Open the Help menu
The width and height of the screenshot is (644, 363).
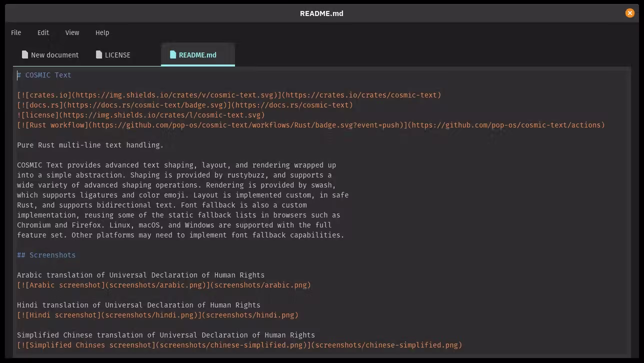coord(102,32)
